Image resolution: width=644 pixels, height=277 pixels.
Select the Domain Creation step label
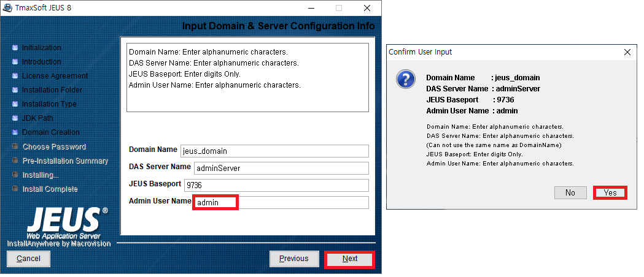(x=51, y=132)
